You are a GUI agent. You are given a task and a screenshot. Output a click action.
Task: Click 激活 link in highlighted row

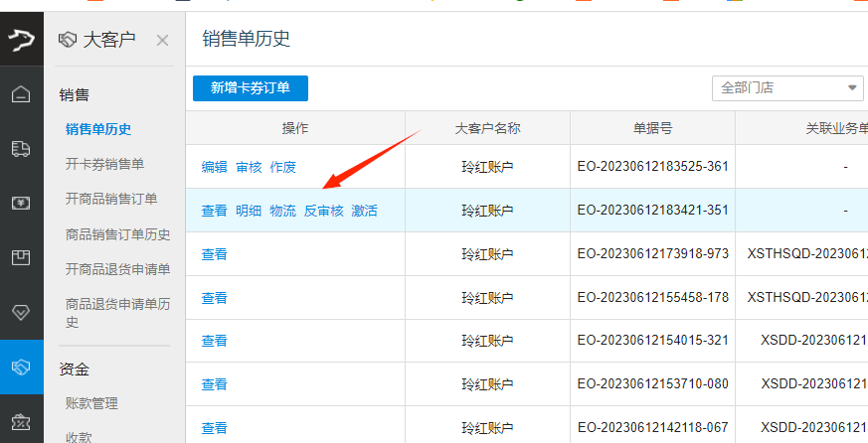click(364, 211)
